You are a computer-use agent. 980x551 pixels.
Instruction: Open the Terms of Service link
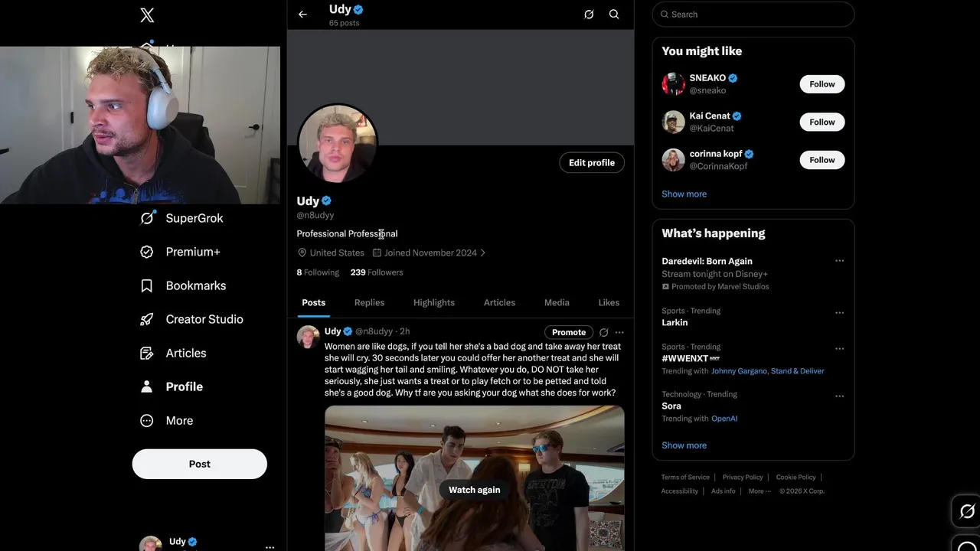click(685, 478)
